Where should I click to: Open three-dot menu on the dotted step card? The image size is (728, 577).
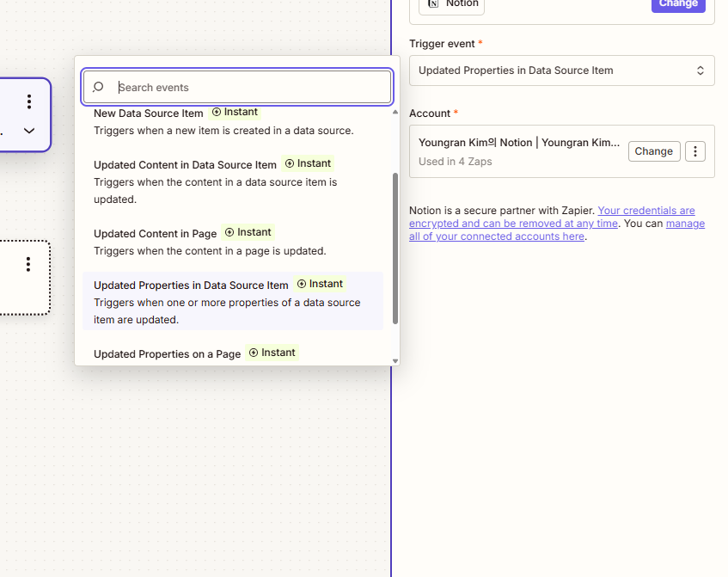pos(28,264)
